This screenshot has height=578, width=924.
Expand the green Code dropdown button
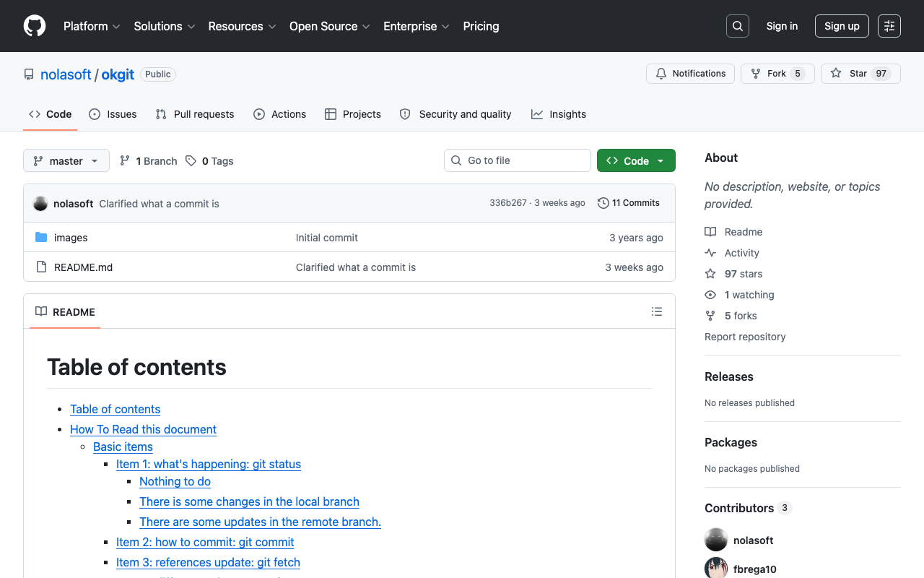[x=636, y=160]
